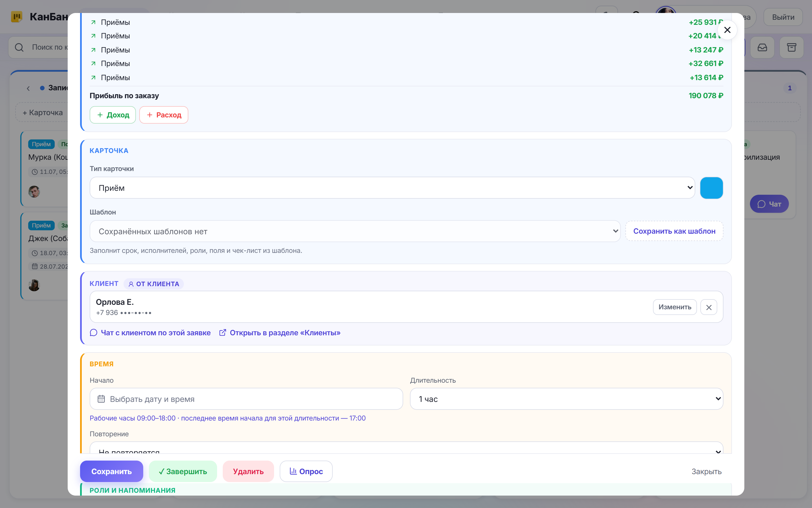This screenshot has width=812, height=508.
Task: Open the Длительность dropdown
Action: [566, 399]
